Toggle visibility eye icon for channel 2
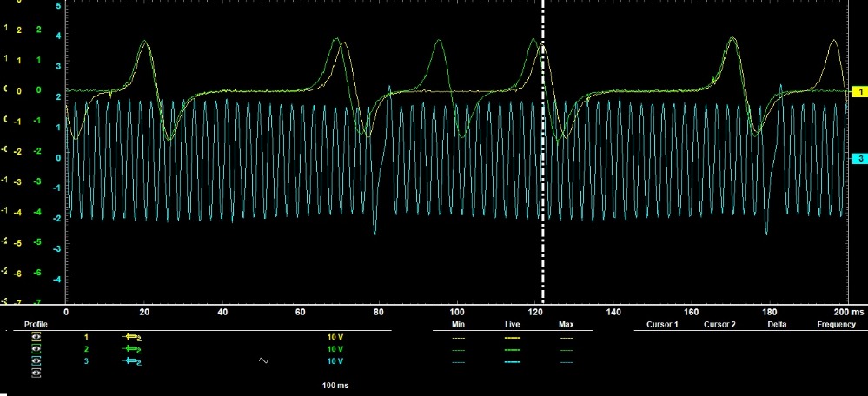This screenshot has height=396, width=868. [36, 348]
